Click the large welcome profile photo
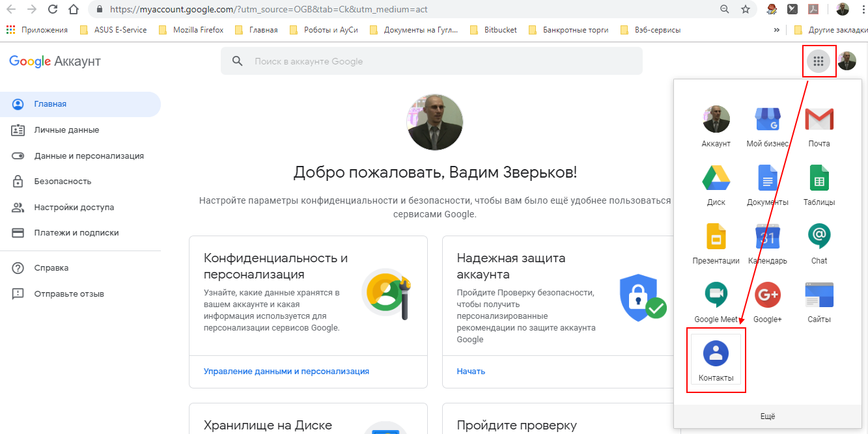Image resolution: width=868 pixels, height=434 pixels. pyautogui.click(x=435, y=122)
